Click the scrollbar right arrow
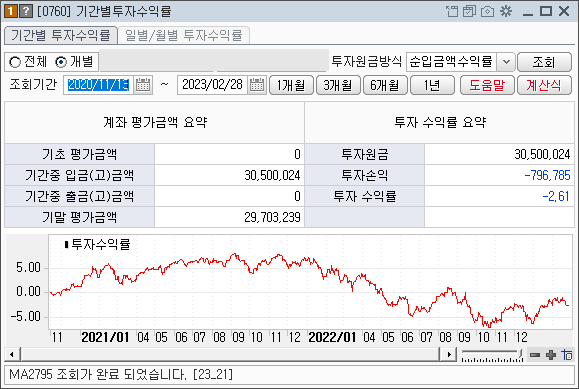 point(449,355)
